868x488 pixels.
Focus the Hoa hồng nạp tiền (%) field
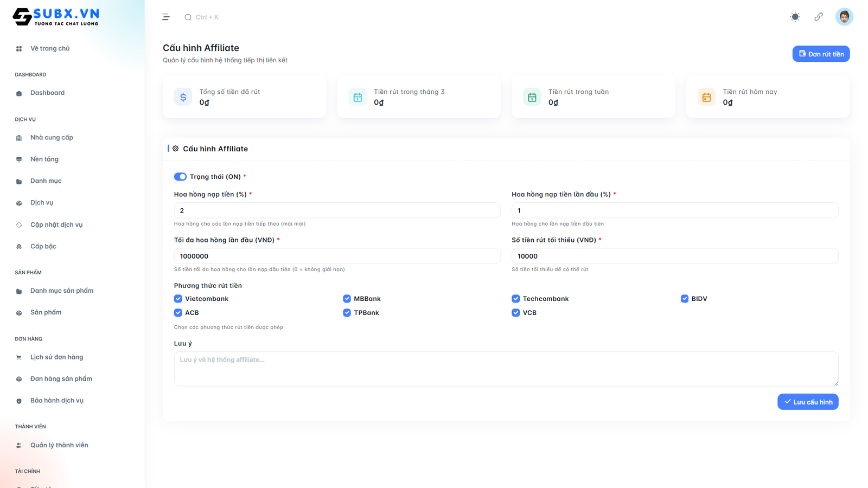click(337, 210)
